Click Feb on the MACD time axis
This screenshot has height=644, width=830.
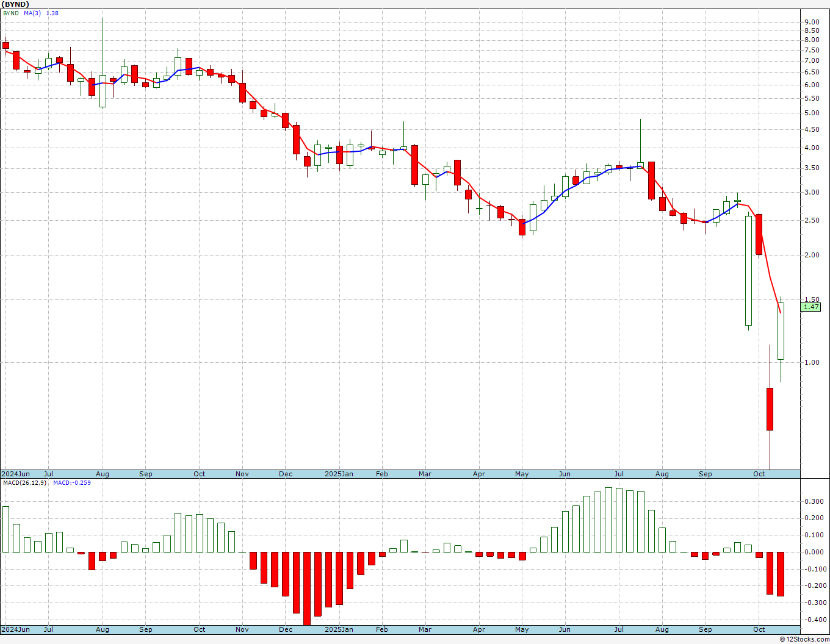[382, 629]
